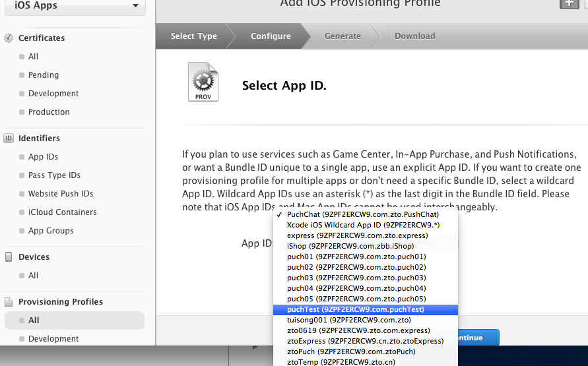Click the Select App ID heading
The image size is (588, 366).
pyautogui.click(x=284, y=86)
